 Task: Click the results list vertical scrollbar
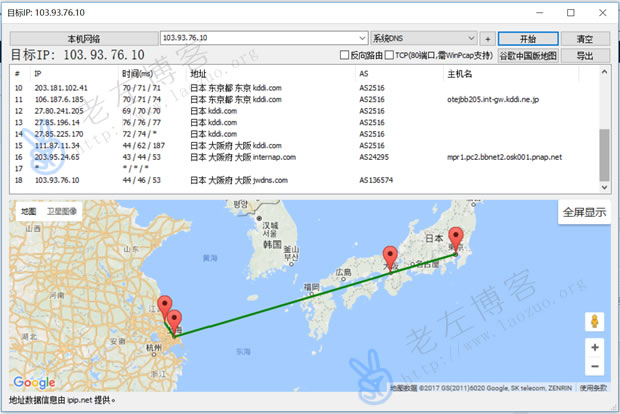coord(603,150)
